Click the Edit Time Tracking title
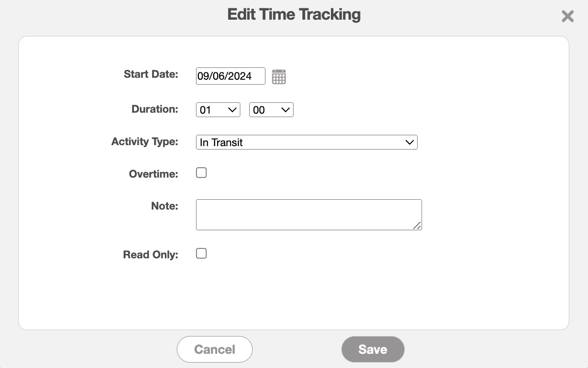Viewport: 588px width, 368px height. [x=294, y=15]
